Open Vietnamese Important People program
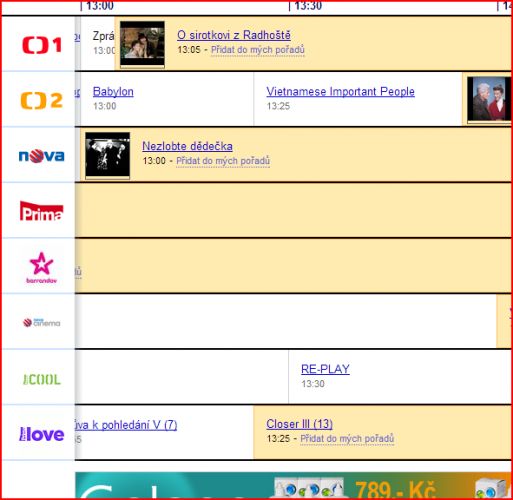This screenshot has width=513, height=500. pos(340,91)
